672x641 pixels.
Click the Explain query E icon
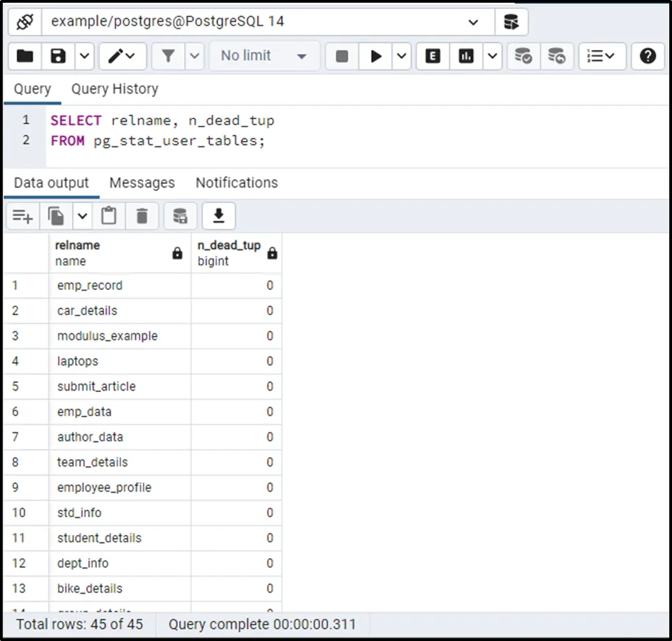click(x=433, y=56)
